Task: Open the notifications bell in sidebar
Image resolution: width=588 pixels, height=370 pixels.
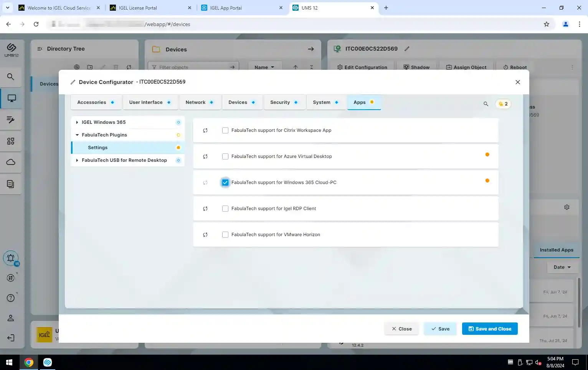Action: [x=11, y=258]
